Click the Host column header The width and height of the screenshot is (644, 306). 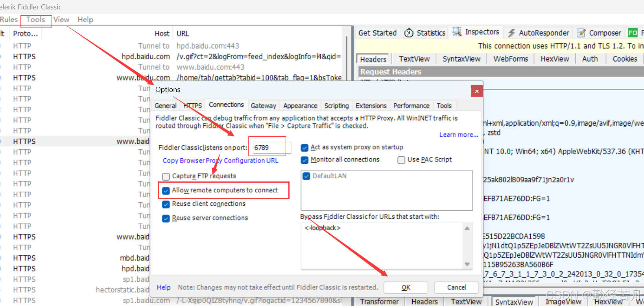point(162,34)
